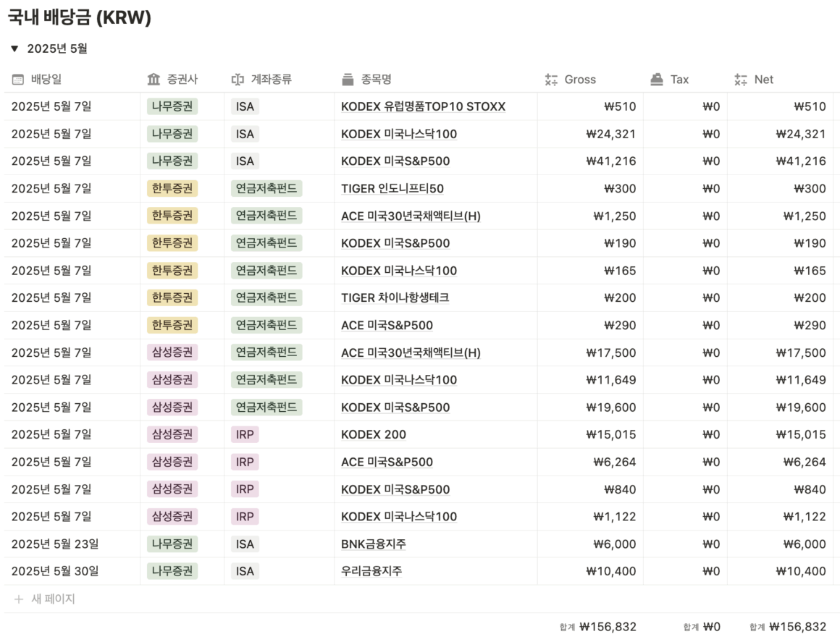Click the ₩510 Gross cell

point(590,106)
